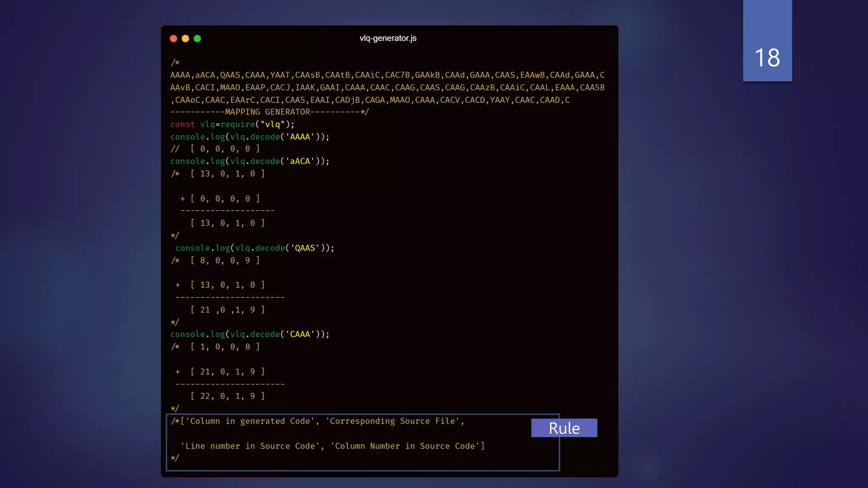This screenshot has height=488, width=868.
Task: Click the blue Rule label
Action: (564, 428)
